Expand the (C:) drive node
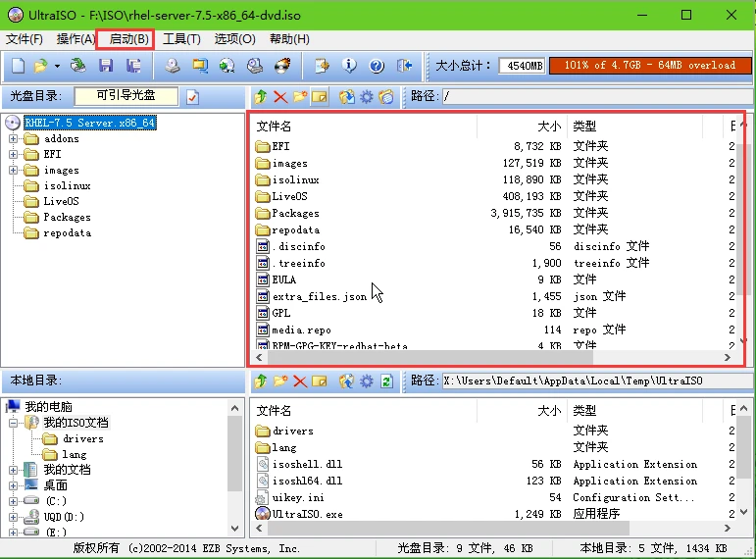The height and width of the screenshot is (559, 756). point(13,501)
